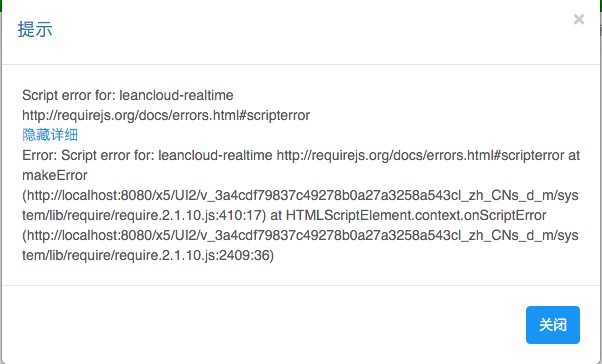Click the empty dialog header area beside 提示
This screenshot has height=364, width=602.
[x=307, y=31]
